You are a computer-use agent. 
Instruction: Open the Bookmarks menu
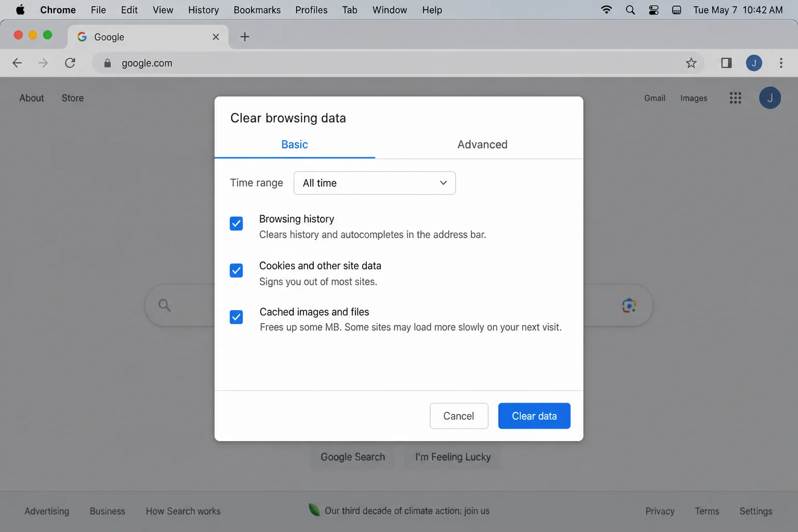[x=257, y=10]
